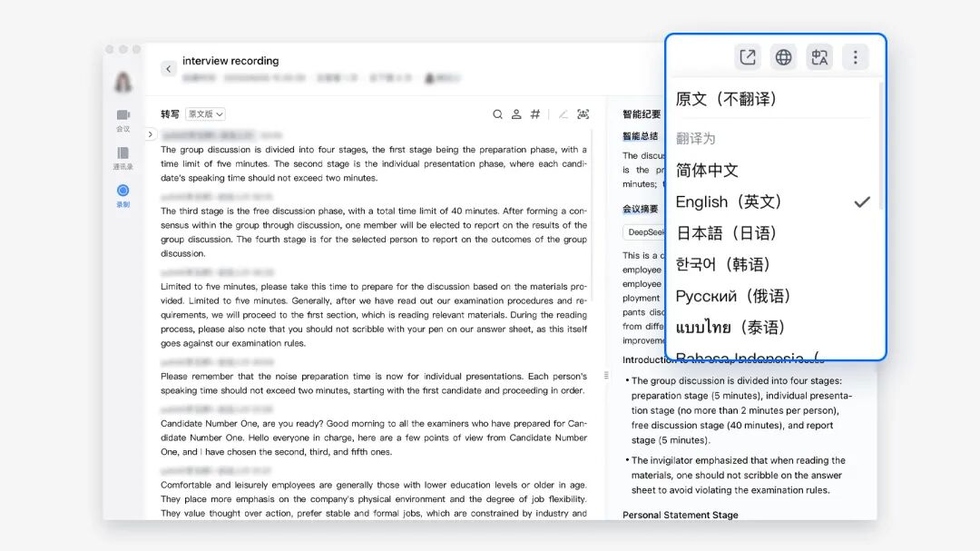Click paragraph starting 'Comfortable and leisurely employees'
Screen dimensions: 980x551
coord(374,499)
